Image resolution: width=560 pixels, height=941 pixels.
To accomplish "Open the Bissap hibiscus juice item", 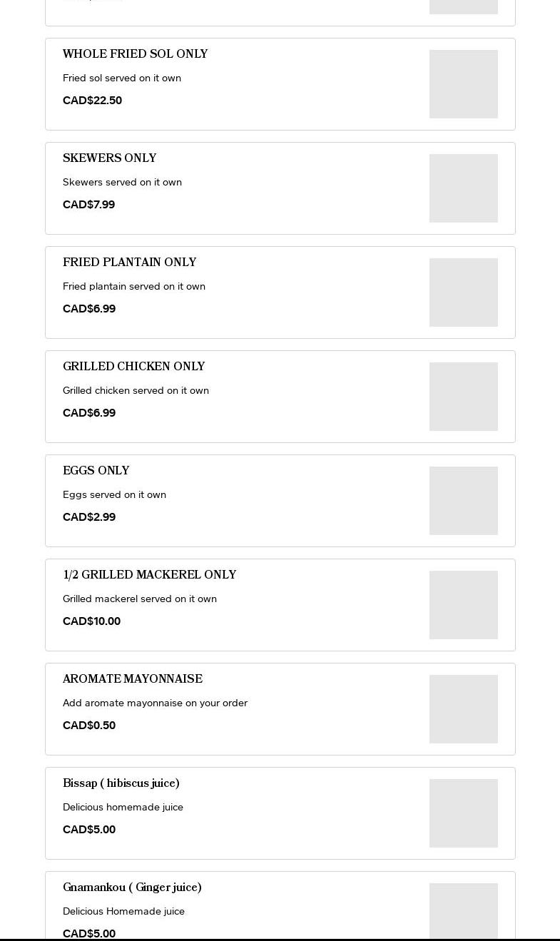I will [x=121, y=783].
